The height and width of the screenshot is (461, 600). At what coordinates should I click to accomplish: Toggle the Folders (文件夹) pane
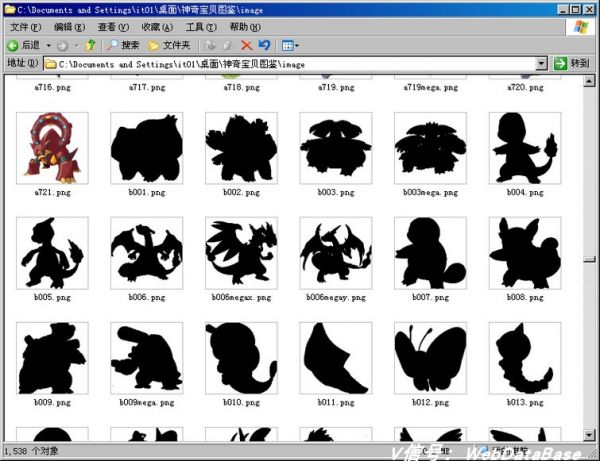(x=170, y=45)
